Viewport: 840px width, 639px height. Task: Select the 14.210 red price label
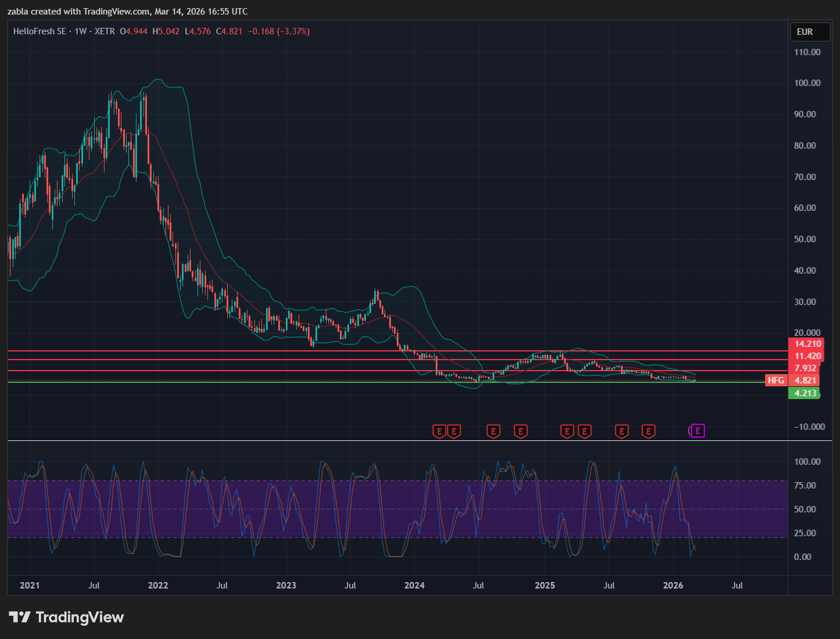[x=807, y=344]
